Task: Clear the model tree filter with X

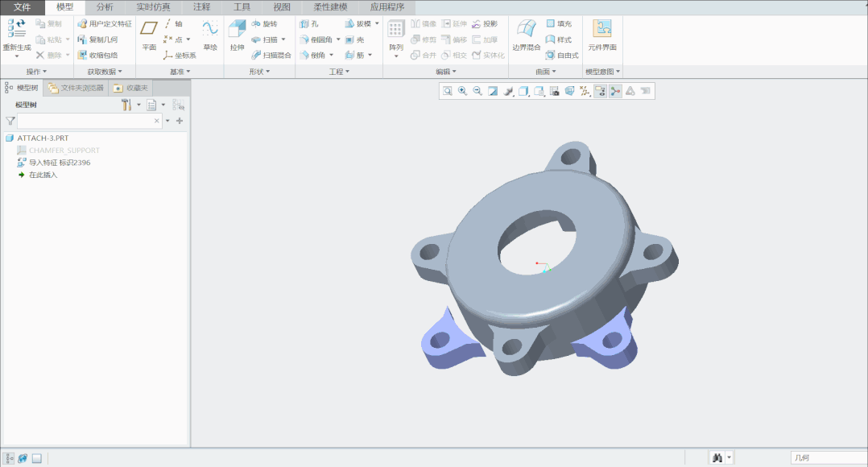Action: coord(157,121)
